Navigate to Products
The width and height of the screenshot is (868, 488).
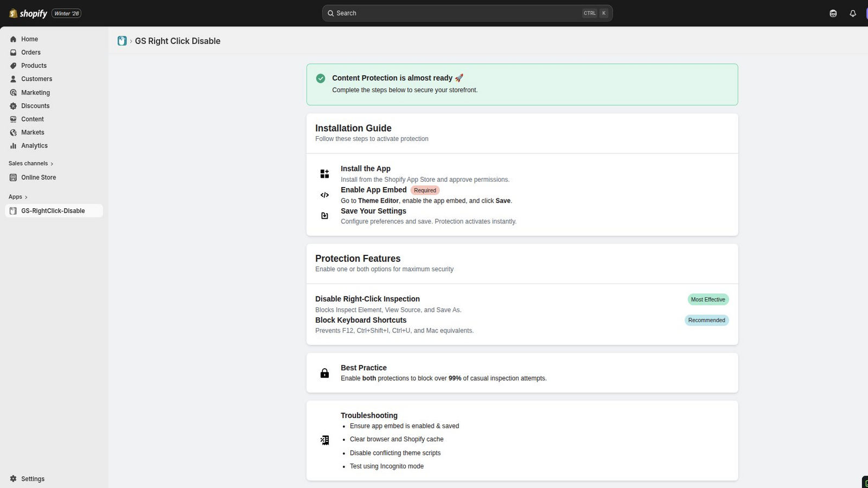[x=54, y=66]
